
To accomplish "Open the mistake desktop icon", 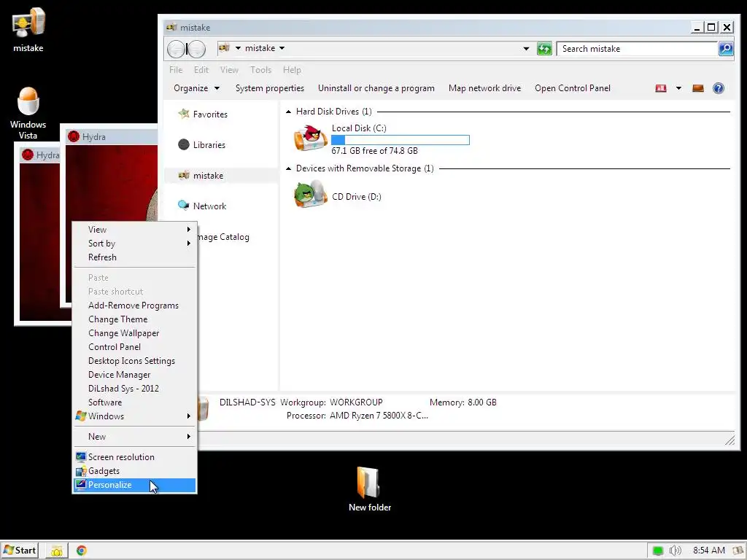I will [x=28, y=29].
